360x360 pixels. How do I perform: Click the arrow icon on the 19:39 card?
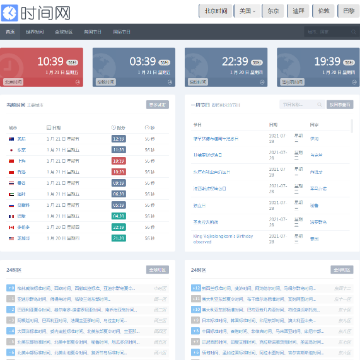(x=354, y=82)
